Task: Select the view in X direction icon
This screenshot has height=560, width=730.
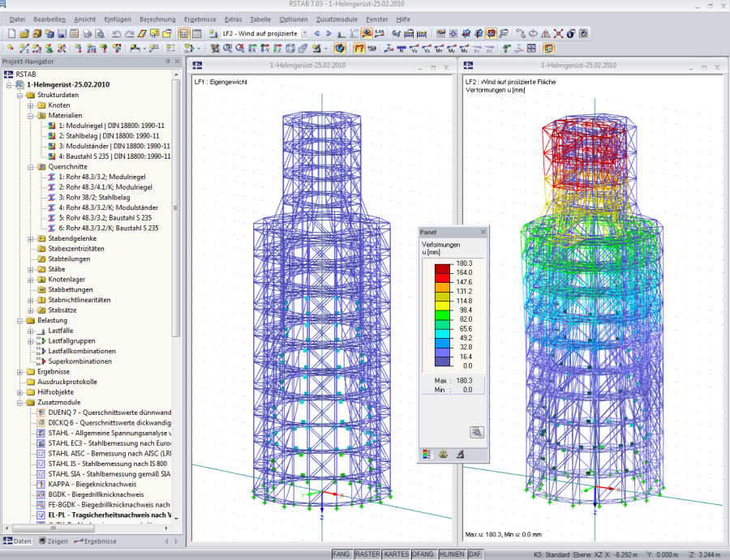Action: 252,49
